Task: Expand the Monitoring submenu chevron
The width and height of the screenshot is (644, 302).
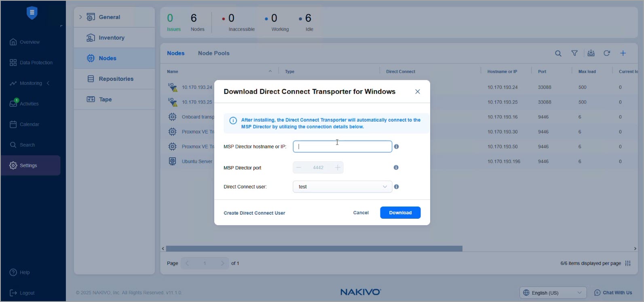Action: 48,83
